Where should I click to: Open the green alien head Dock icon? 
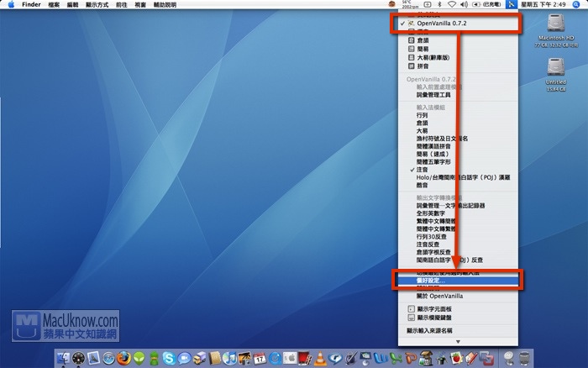pos(139,359)
